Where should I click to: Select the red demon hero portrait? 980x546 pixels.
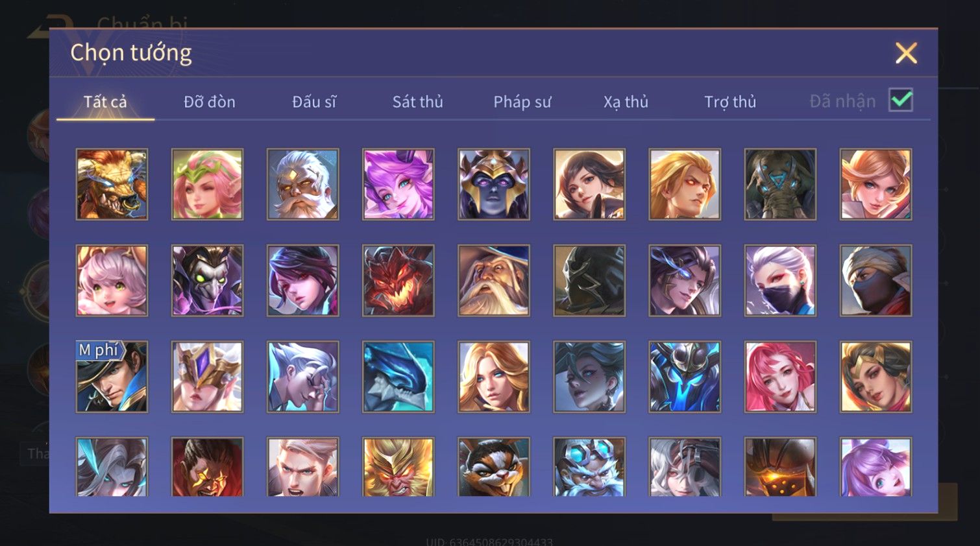point(398,280)
